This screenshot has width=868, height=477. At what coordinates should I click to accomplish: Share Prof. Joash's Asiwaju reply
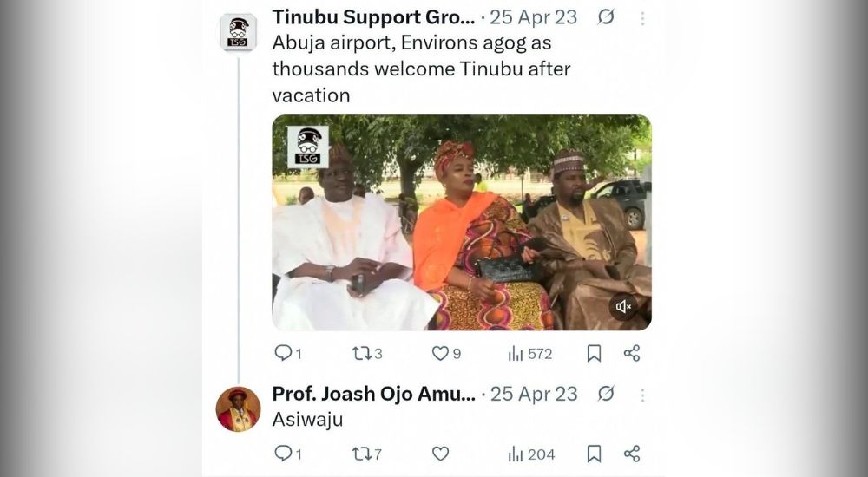632,454
